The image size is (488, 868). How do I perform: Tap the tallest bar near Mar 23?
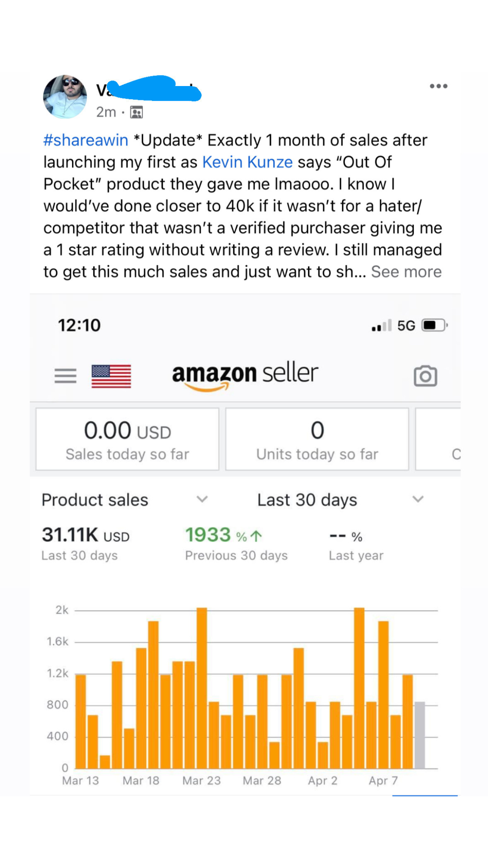(202, 687)
